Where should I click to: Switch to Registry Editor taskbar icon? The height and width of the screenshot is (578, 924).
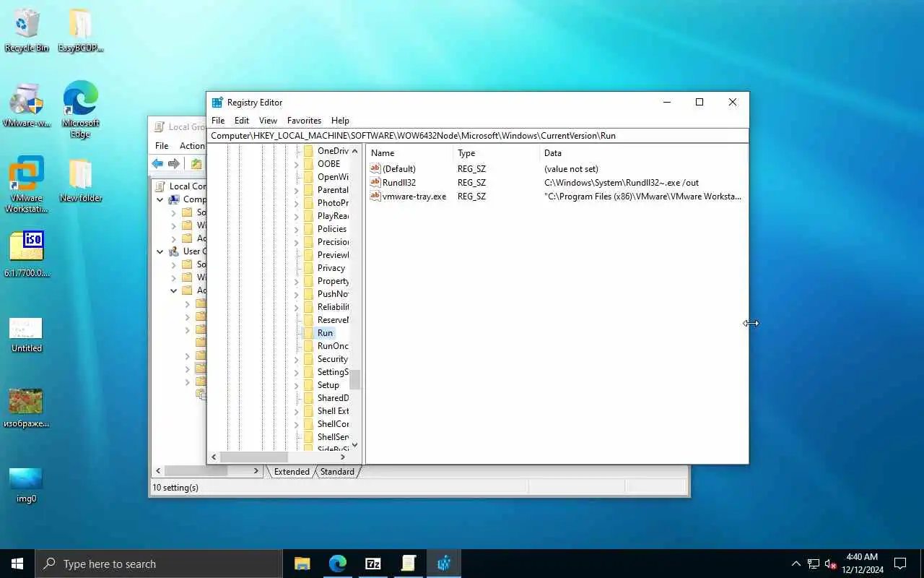point(444,564)
